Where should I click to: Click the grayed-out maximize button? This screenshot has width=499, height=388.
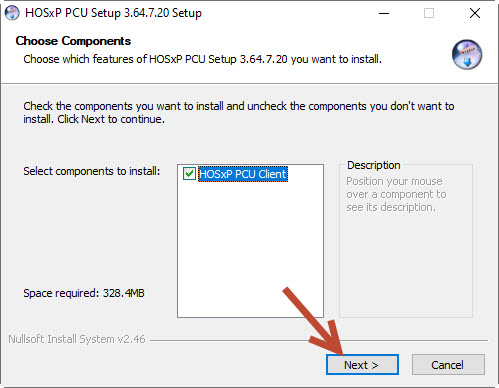coord(429,13)
